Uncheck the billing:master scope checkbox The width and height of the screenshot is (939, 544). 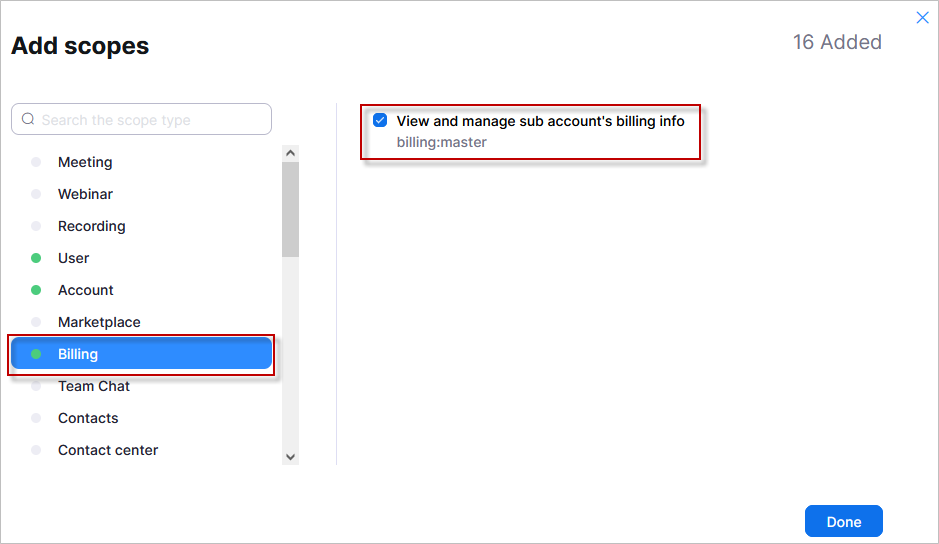click(x=380, y=120)
